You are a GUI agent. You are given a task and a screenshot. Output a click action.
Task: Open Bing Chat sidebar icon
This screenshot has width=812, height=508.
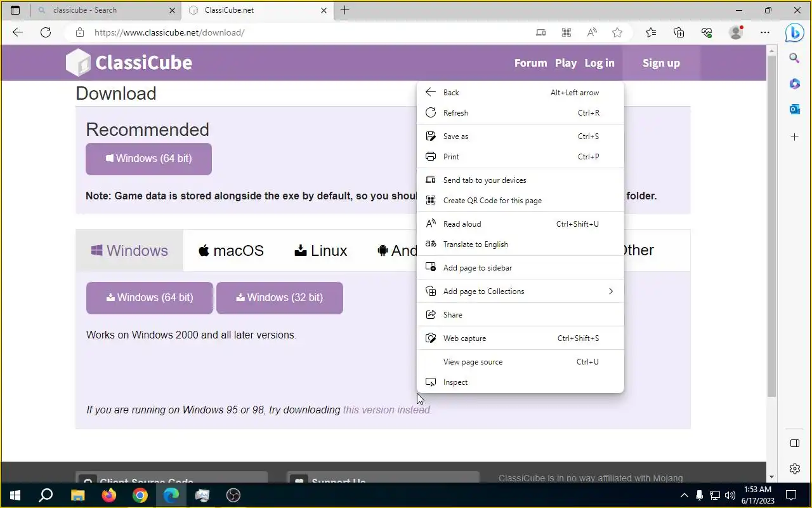click(794, 32)
